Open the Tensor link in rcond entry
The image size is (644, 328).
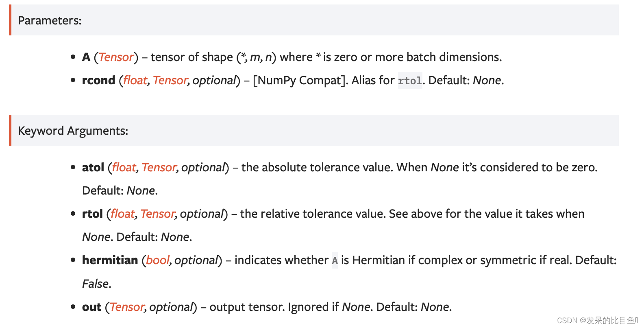point(170,81)
